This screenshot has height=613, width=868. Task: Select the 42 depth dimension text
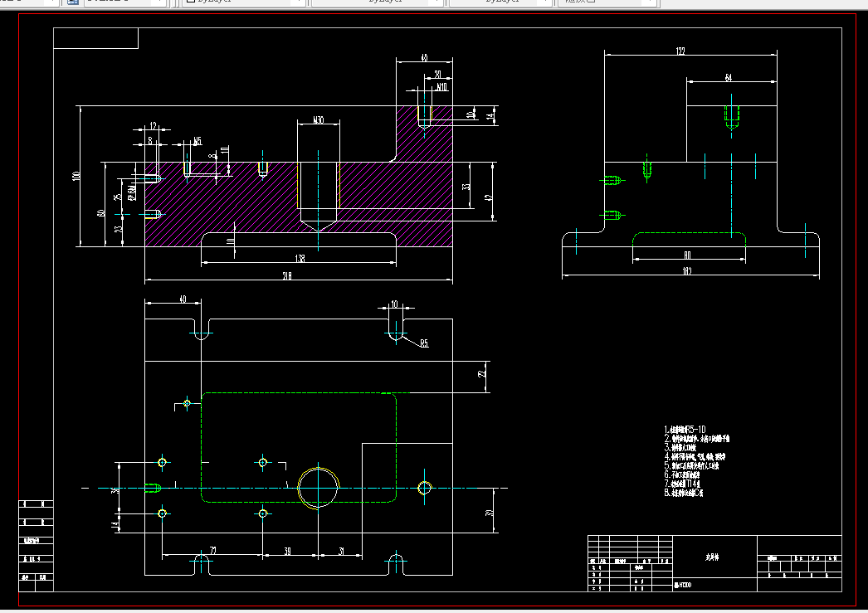[488, 197]
